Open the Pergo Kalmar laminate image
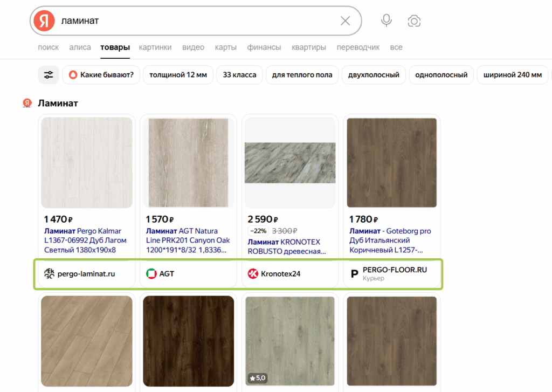This screenshot has width=552, height=392. (87, 162)
